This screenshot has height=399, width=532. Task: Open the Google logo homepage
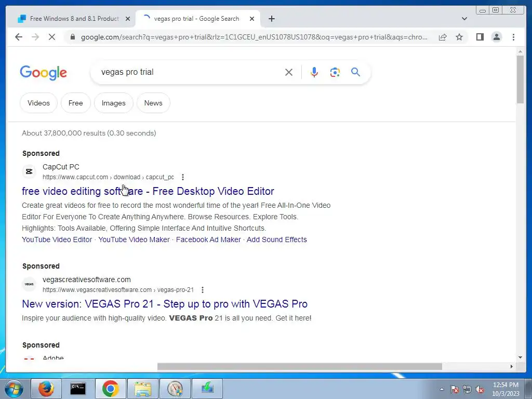click(44, 73)
